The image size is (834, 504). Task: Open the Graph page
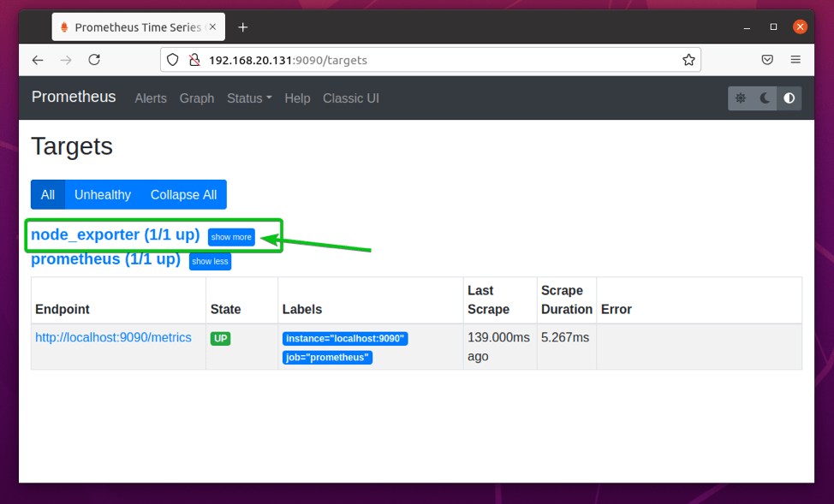coord(197,98)
